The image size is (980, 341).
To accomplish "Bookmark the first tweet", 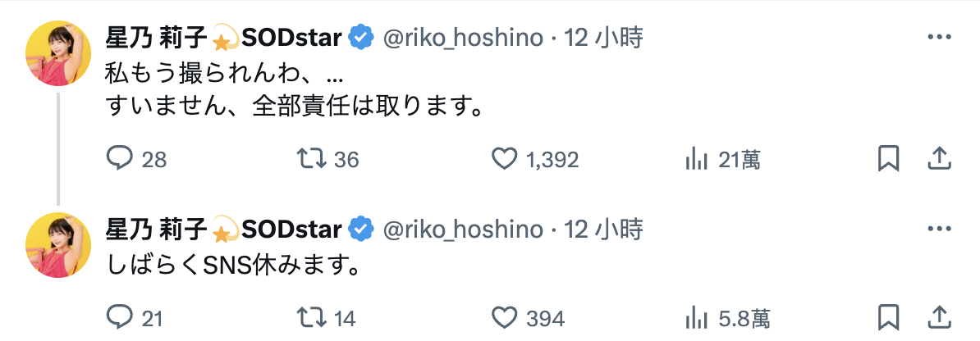I will pyautogui.click(x=888, y=159).
